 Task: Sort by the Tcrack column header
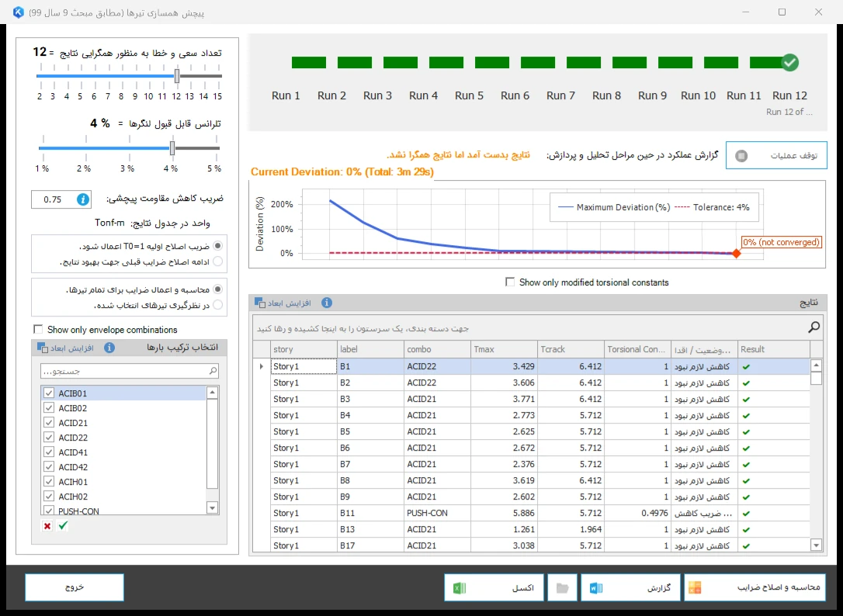coord(571,349)
